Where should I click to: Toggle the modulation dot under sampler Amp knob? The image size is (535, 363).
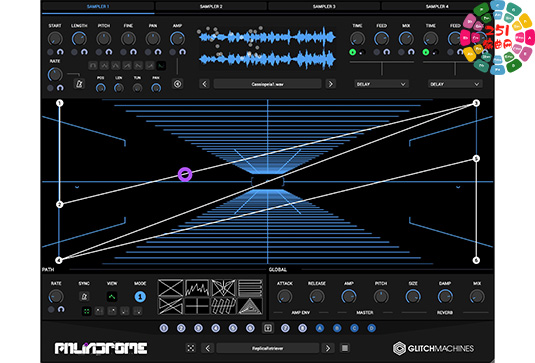173,52
